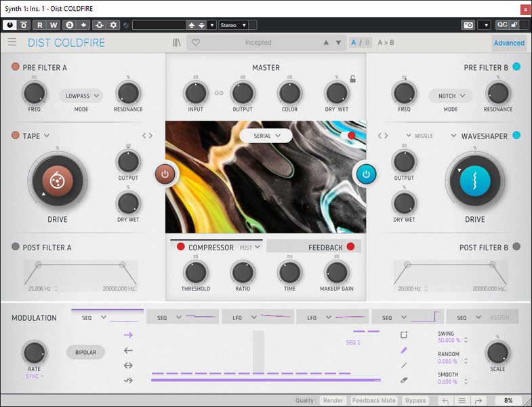Toggle the distortion A power button
Viewport: 532px width, 407px height.
pos(165,174)
